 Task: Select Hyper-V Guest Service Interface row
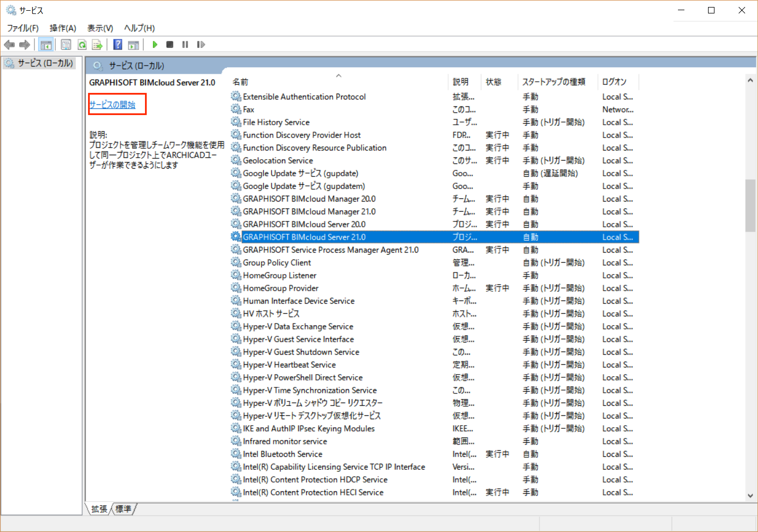pyautogui.click(x=435, y=339)
